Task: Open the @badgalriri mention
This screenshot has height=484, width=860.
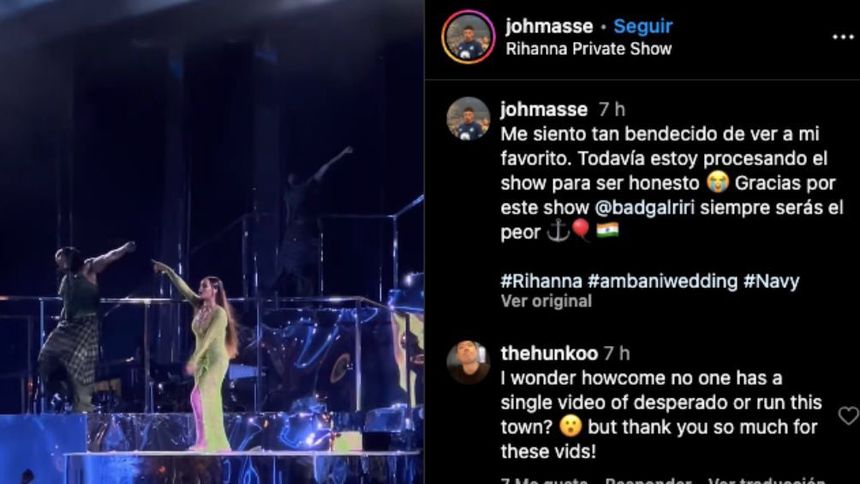Action: tap(645, 207)
